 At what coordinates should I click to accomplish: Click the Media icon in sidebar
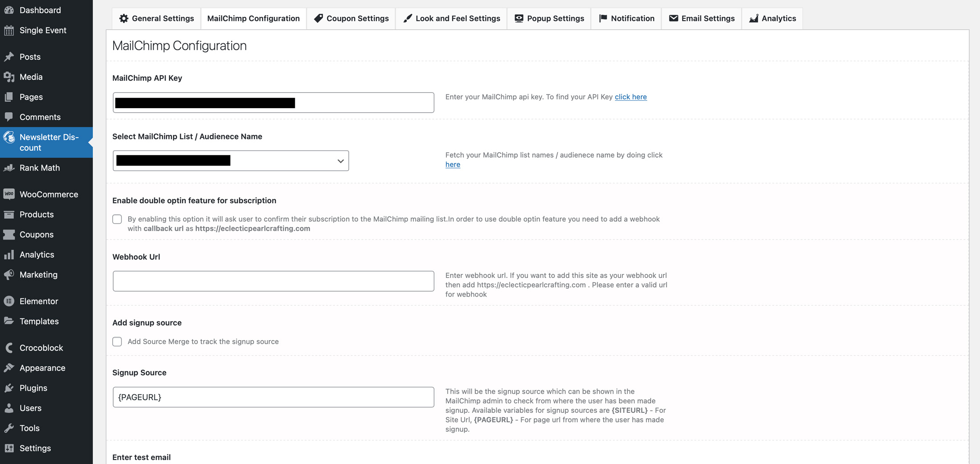[x=9, y=77]
